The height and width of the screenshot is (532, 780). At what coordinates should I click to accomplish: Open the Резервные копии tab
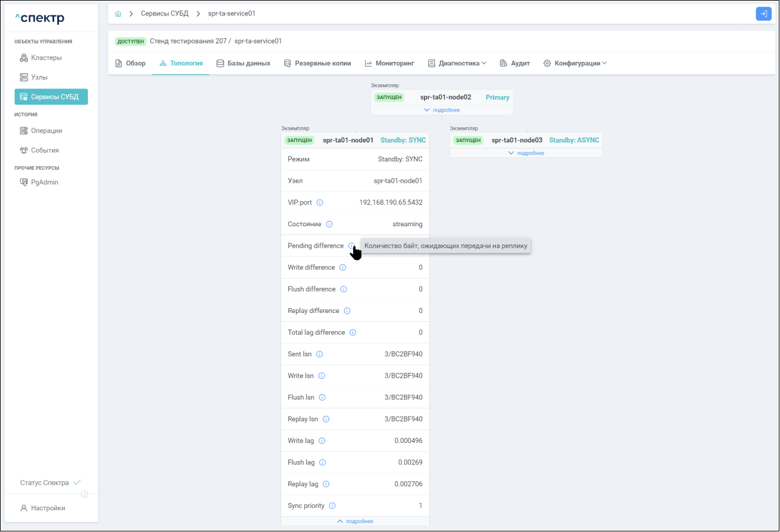(x=317, y=64)
